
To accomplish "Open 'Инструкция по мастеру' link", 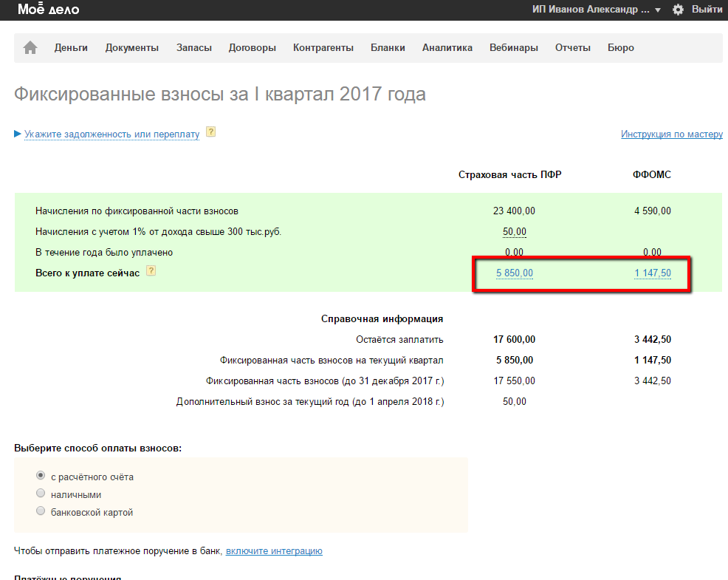I will tap(672, 134).
